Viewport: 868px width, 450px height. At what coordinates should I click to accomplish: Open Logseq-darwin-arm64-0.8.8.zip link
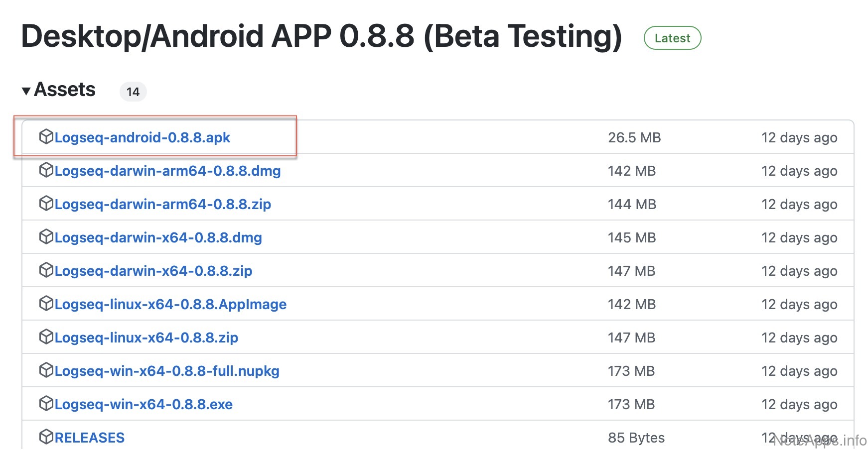pos(162,205)
